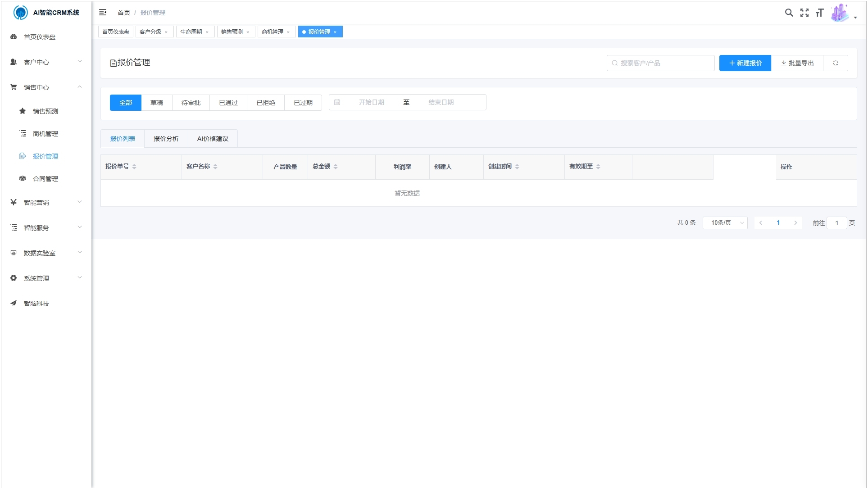Image resolution: width=868 pixels, height=490 pixels.
Task: Click the refresh icon button
Action: click(x=835, y=63)
